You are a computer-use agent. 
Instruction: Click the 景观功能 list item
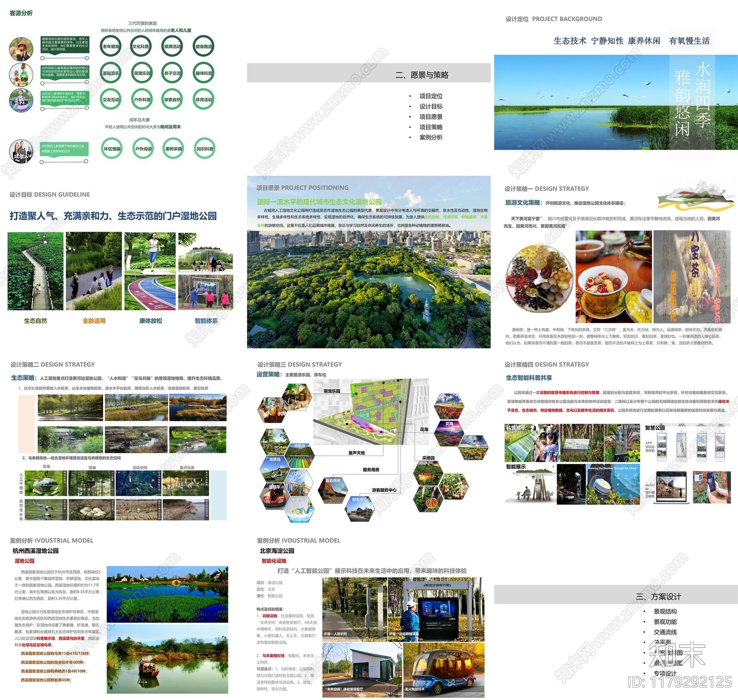point(665,622)
